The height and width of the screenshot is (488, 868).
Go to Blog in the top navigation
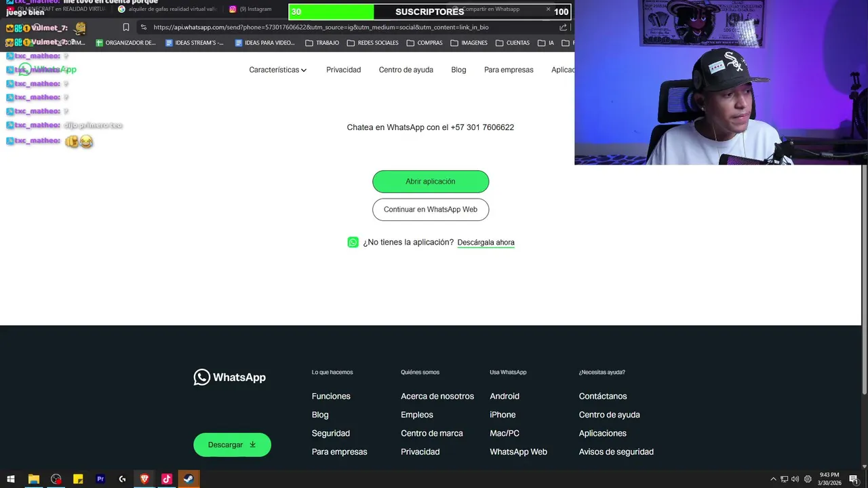coord(458,70)
